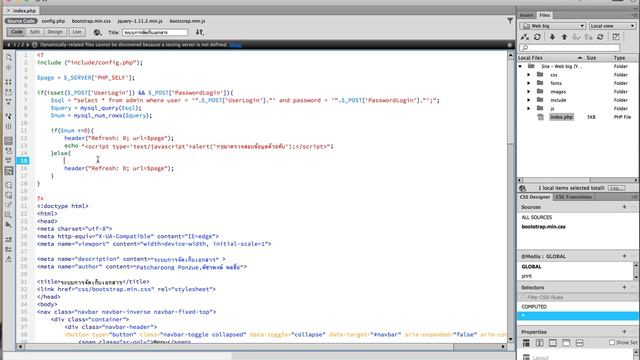Screen dimensions: 640x360
Task: Go to next notification arrow
Action: click(28, 44)
